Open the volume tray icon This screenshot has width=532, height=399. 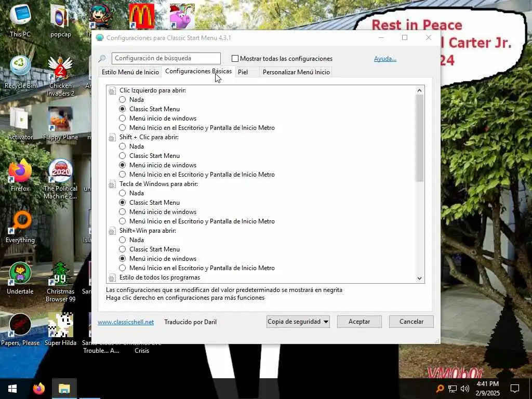tap(465, 389)
